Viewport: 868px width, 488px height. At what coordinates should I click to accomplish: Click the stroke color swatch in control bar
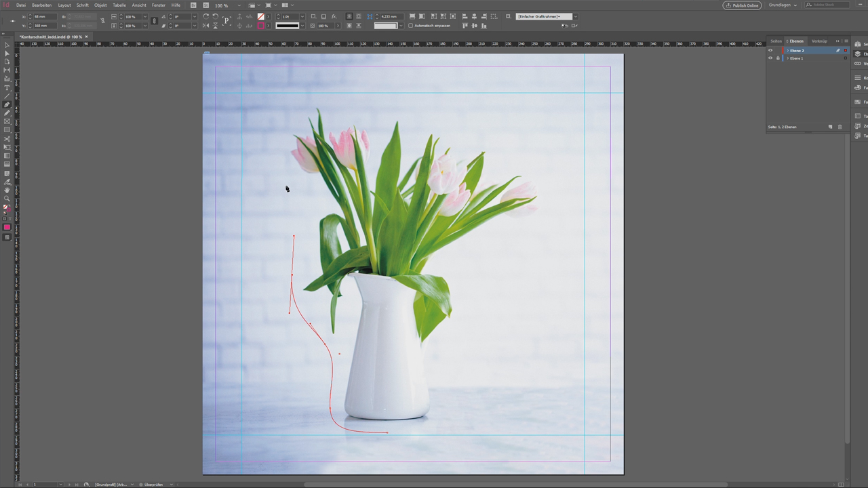[260, 26]
